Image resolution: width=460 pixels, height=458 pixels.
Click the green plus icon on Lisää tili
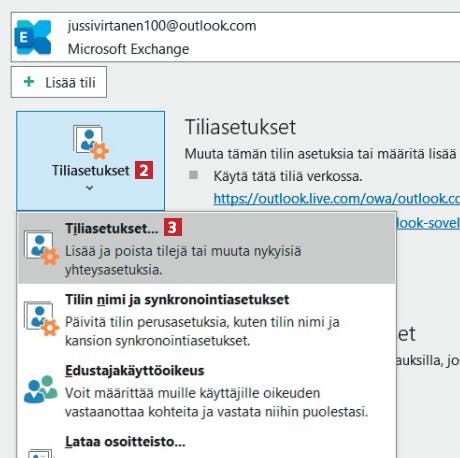tap(29, 82)
